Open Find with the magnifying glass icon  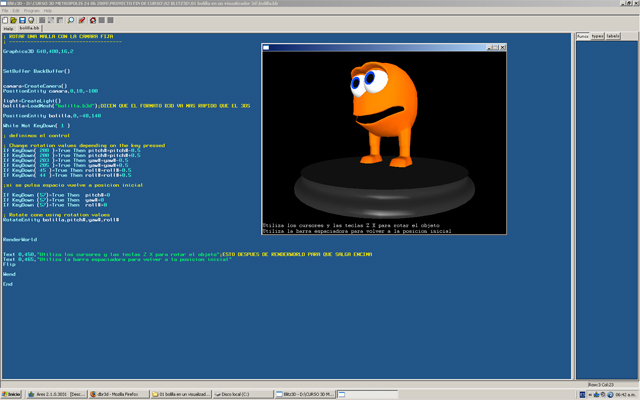71,20
